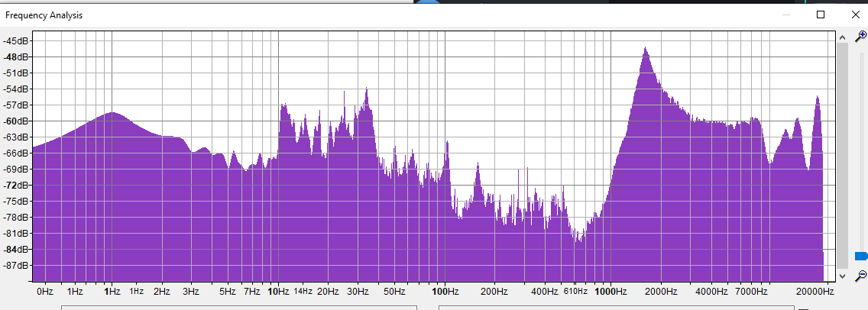Click the -87dB axis label
Viewport: 868px width, 310px height.
tap(17, 266)
